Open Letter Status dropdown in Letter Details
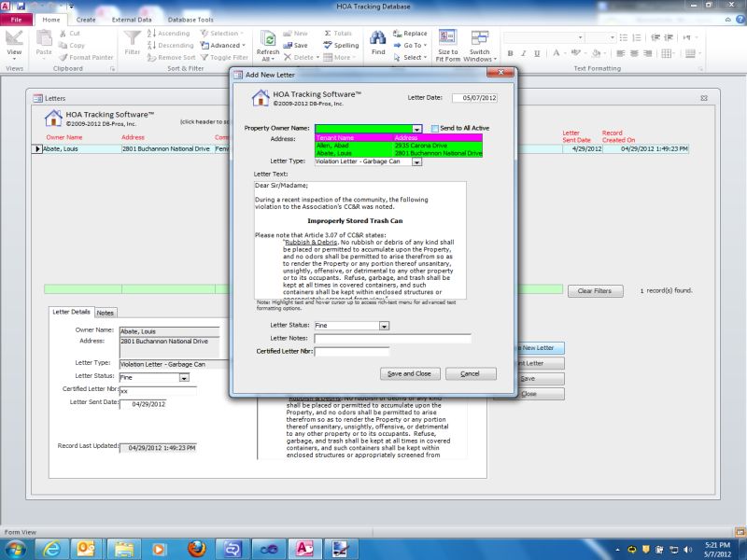Image resolution: width=747 pixels, height=560 pixels. [184, 378]
